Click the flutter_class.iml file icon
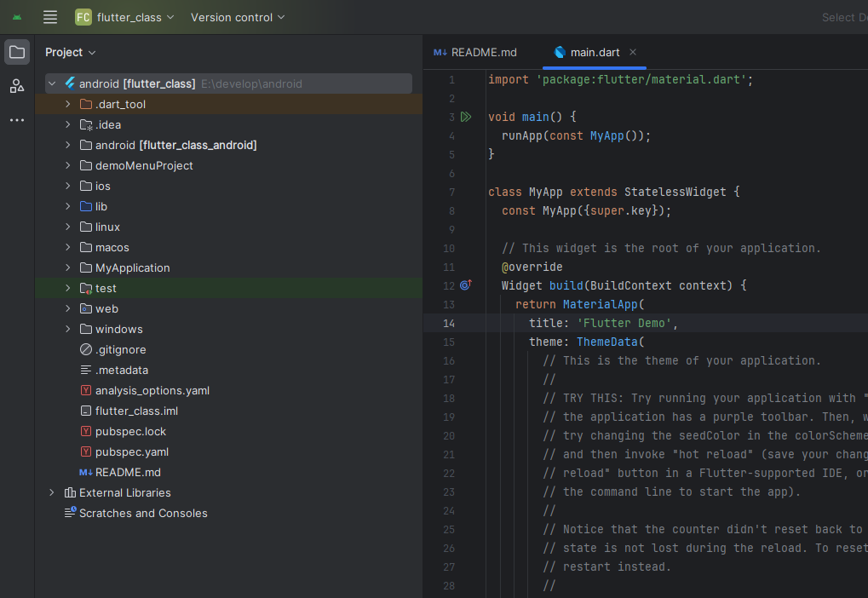The image size is (868, 598). pyautogui.click(x=86, y=411)
